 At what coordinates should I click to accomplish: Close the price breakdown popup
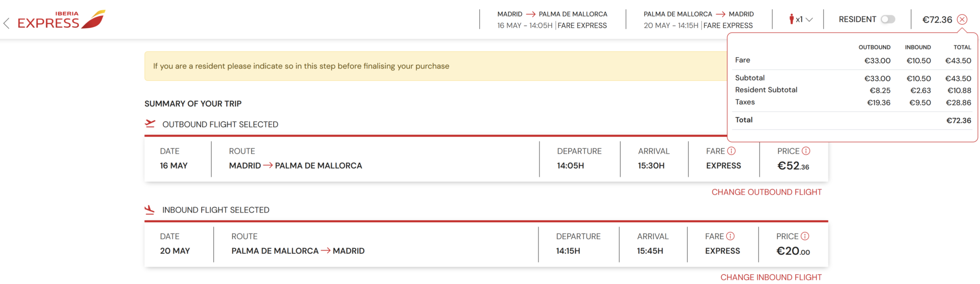coord(962,19)
